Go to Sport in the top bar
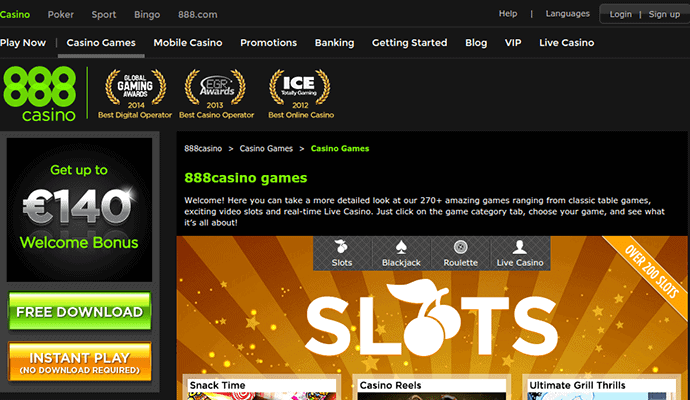 pos(104,15)
